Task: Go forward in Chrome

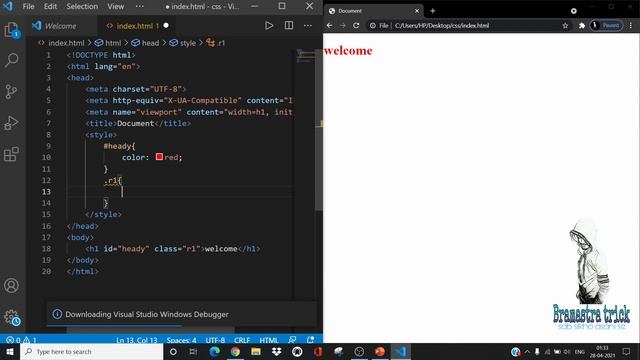Action: pos(343,25)
